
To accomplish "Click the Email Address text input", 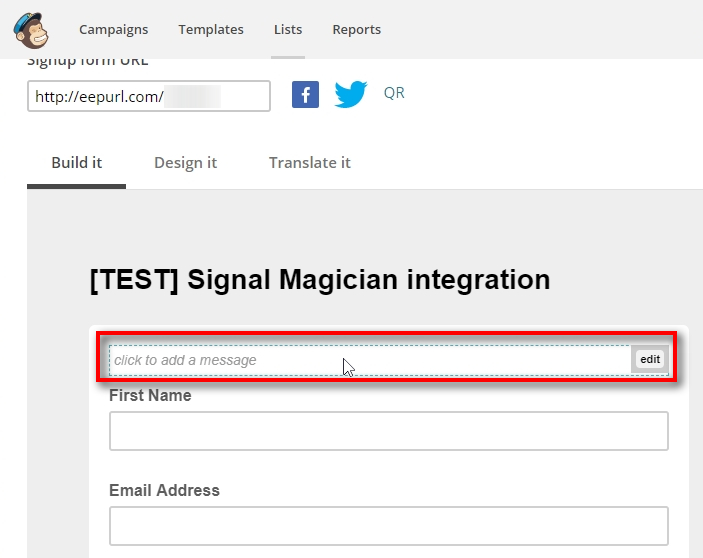I will 388,526.
